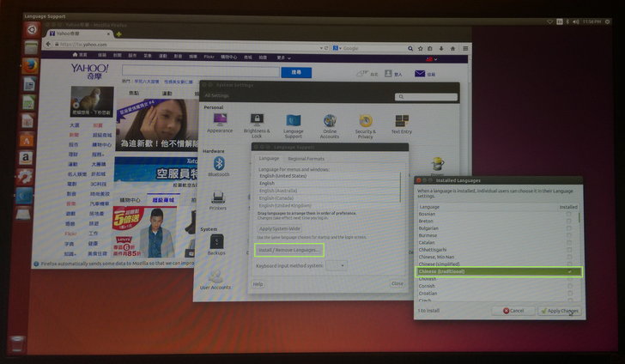This screenshot has height=364, width=625.
Task: Open System Settings gear in launcher
Action: click(x=25, y=177)
